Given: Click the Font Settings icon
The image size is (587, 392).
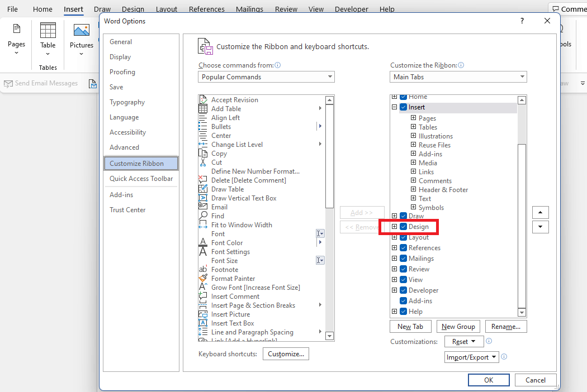Looking at the screenshot, I should [x=203, y=251].
